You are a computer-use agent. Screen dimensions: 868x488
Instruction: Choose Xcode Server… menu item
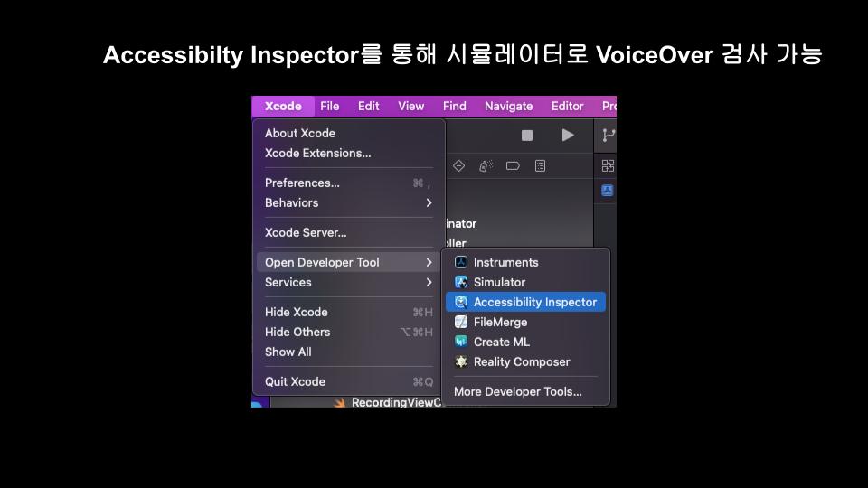(349, 233)
